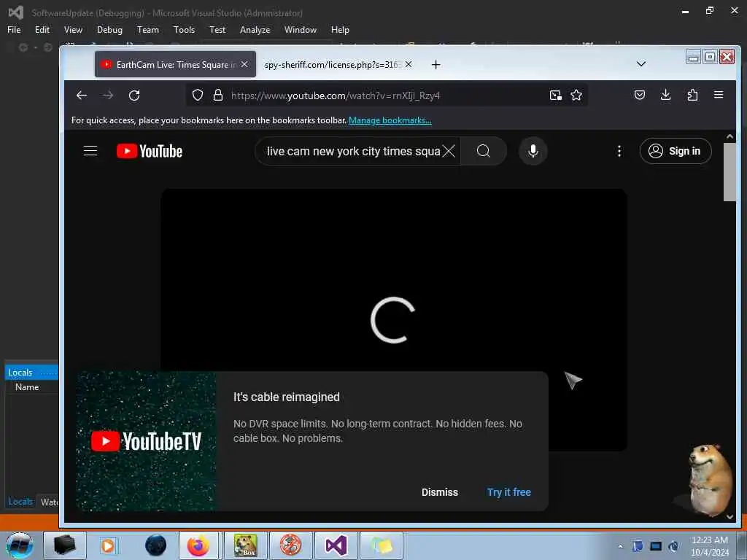Click Try it free on promo
This screenshot has width=747, height=560.
point(508,492)
